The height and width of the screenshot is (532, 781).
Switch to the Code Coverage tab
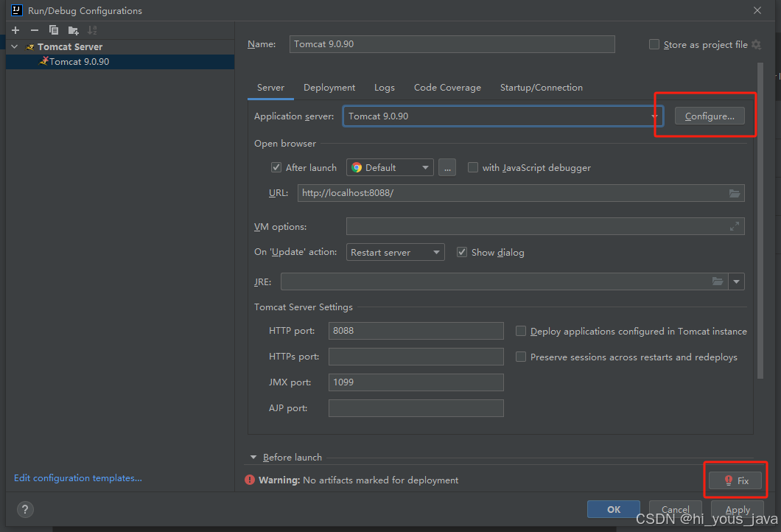pyautogui.click(x=447, y=88)
